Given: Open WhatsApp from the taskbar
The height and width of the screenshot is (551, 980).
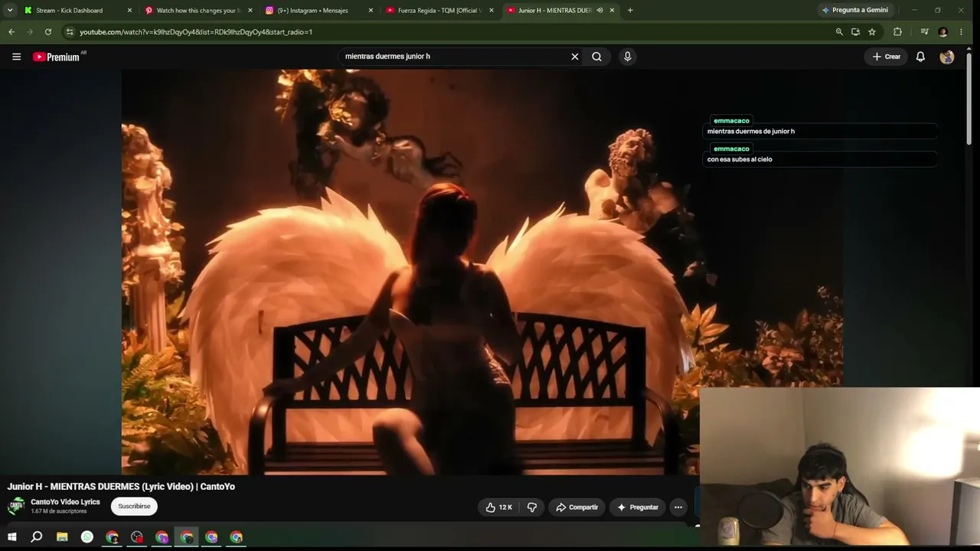Looking at the screenshot, I should pos(87,537).
